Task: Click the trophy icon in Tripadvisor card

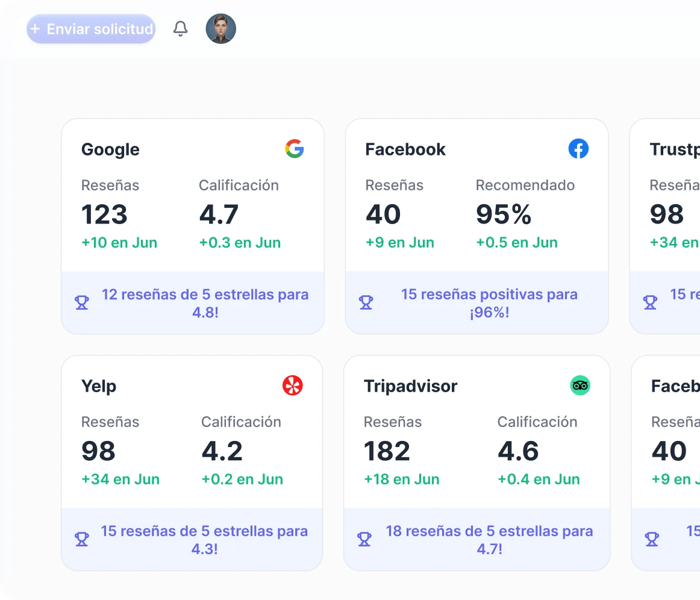Action: (x=364, y=539)
